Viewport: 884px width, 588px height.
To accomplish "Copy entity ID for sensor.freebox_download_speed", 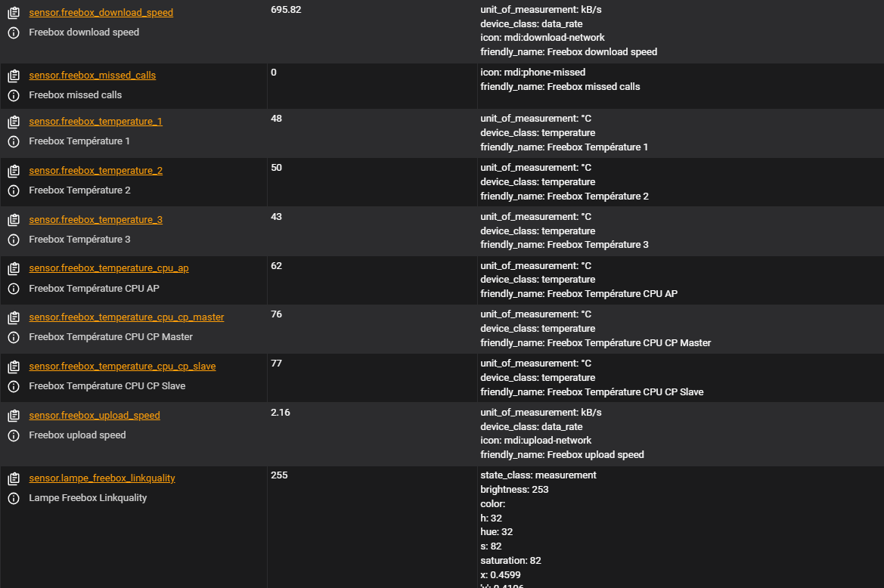I will click(x=14, y=12).
